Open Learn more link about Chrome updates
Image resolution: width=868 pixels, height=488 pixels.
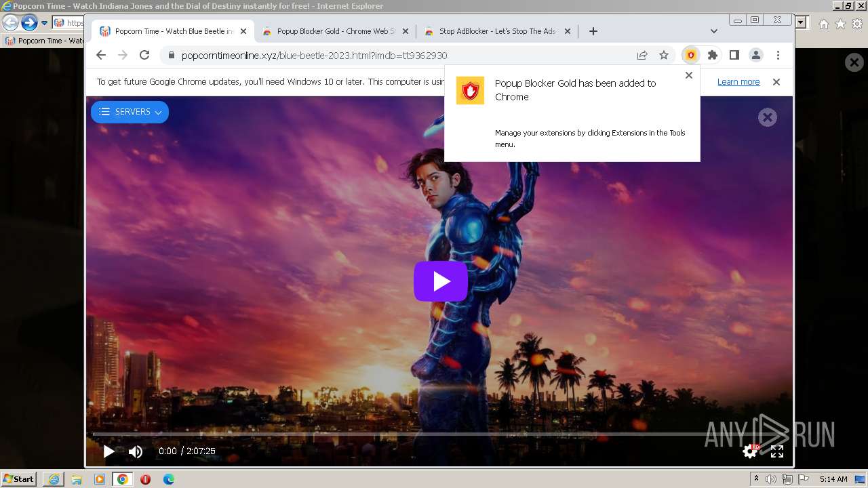pos(738,82)
